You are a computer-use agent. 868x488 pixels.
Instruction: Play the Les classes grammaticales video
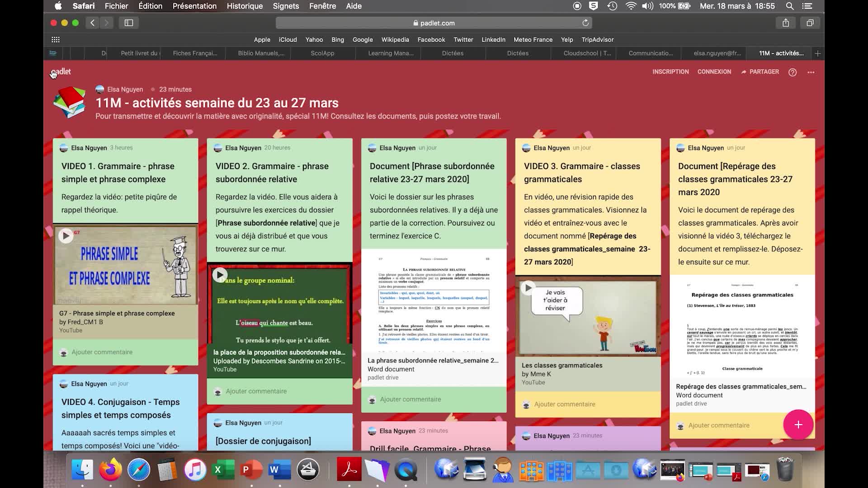coord(528,288)
